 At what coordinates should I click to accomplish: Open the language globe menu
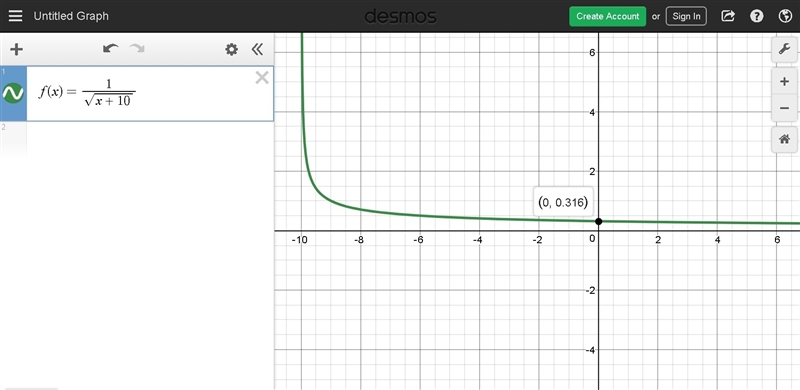coord(785,16)
